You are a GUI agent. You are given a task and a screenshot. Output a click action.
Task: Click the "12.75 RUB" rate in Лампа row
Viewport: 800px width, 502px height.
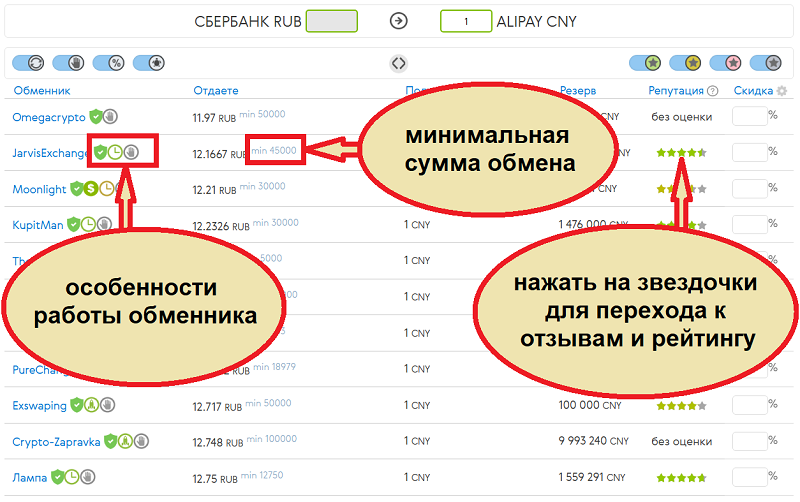point(215,479)
